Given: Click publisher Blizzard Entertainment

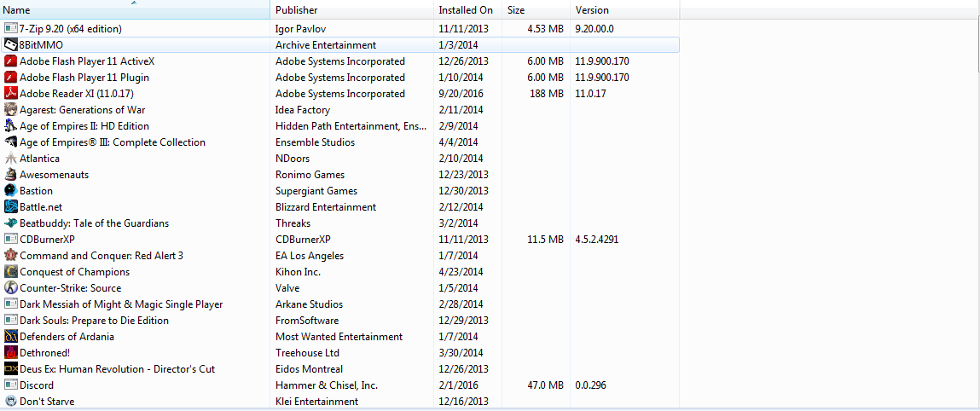Looking at the screenshot, I should pyautogui.click(x=326, y=206).
